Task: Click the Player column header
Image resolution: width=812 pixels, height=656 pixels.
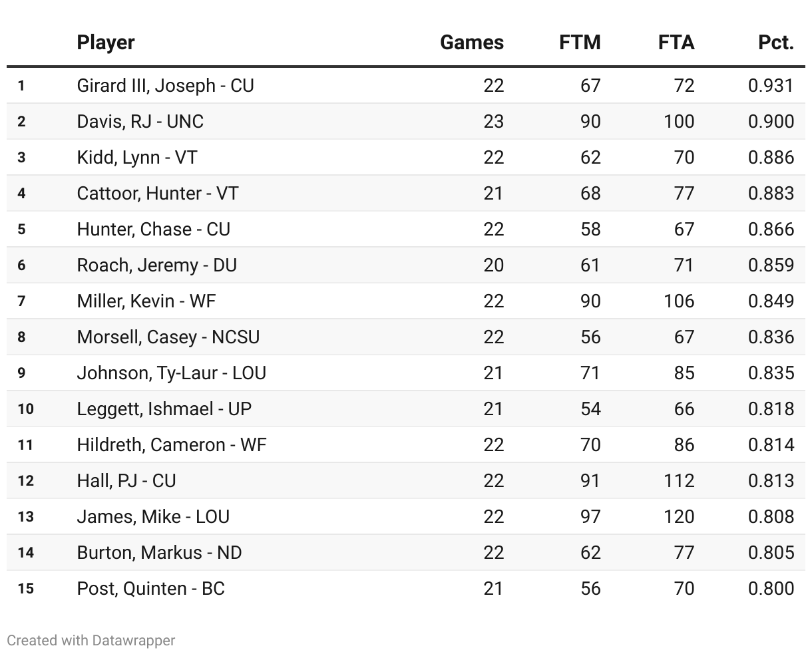Action: point(106,43)
